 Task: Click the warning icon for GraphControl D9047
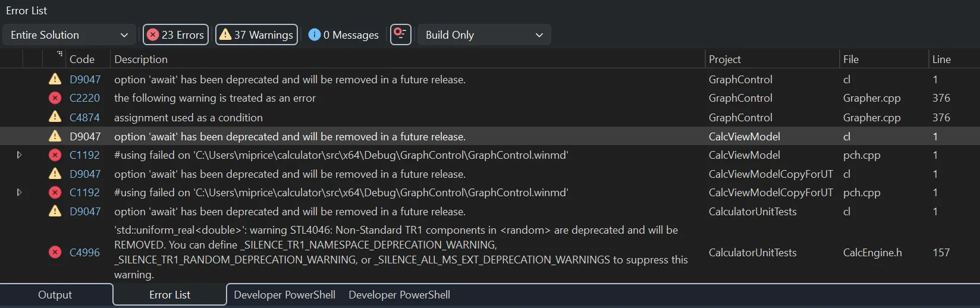55,79
